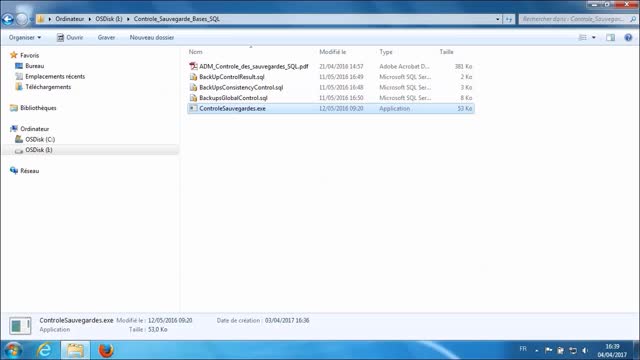Toggle the preview pane icon
Viewport: 640px width, 360px height.
tap(610, 38)
